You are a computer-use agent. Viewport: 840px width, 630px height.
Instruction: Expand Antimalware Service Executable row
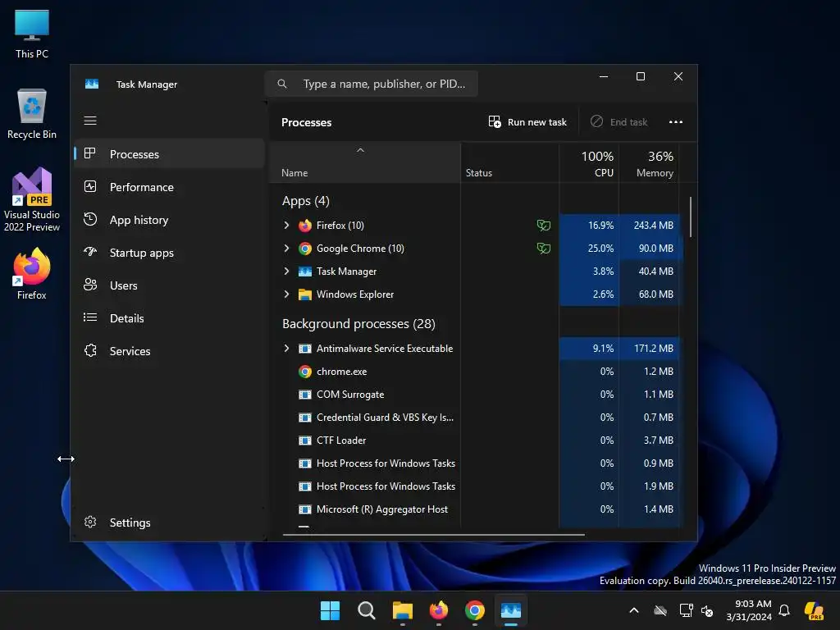pyautogui.click(x=286, y=348)
